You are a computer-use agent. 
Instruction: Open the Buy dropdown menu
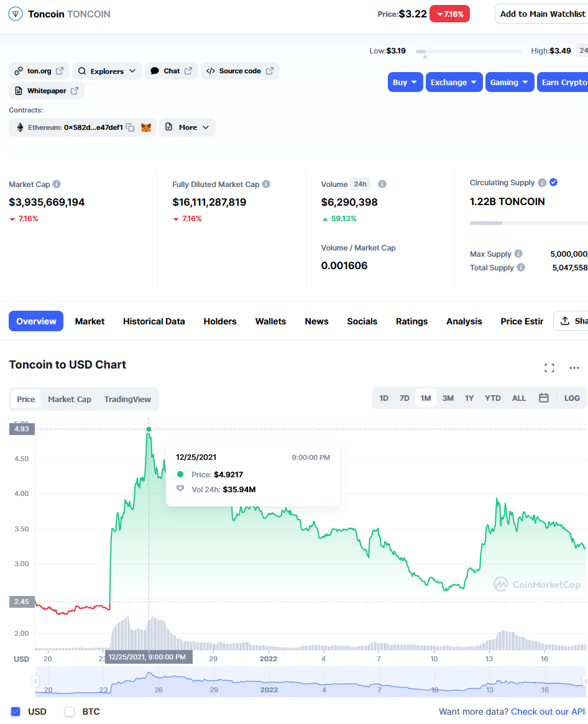(x=405, y=83)
